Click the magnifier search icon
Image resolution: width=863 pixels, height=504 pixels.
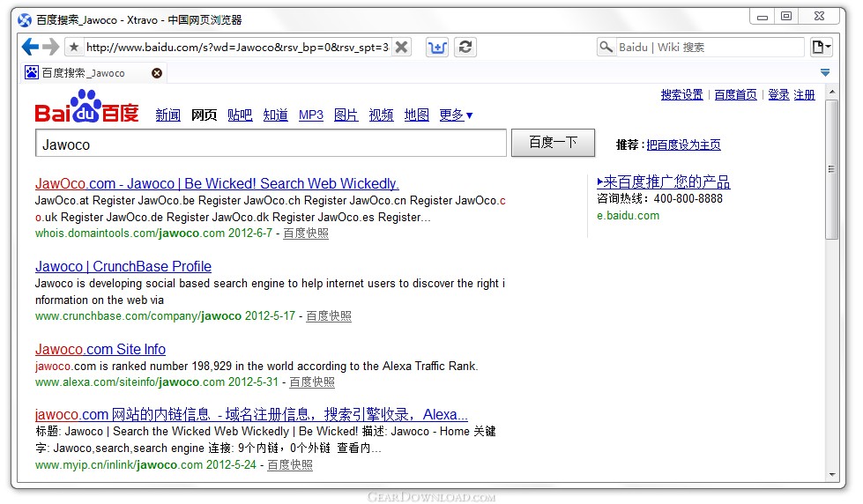point(606,47)
